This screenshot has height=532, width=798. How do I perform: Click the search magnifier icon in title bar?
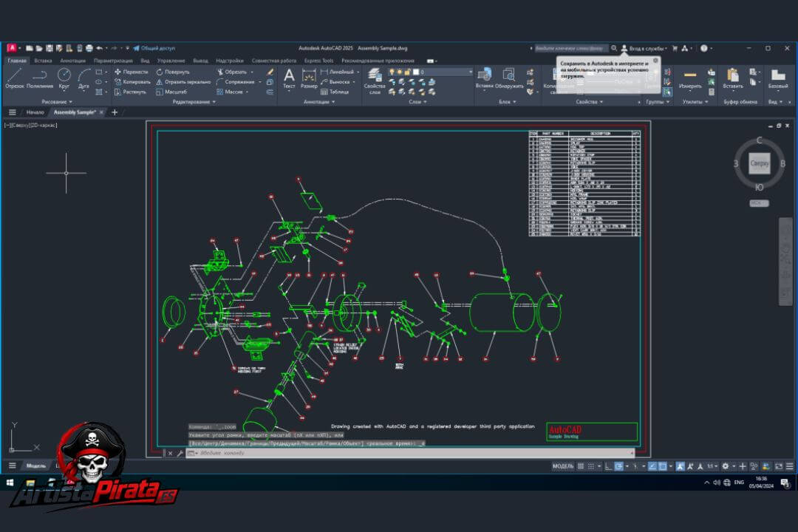[614, 48]
